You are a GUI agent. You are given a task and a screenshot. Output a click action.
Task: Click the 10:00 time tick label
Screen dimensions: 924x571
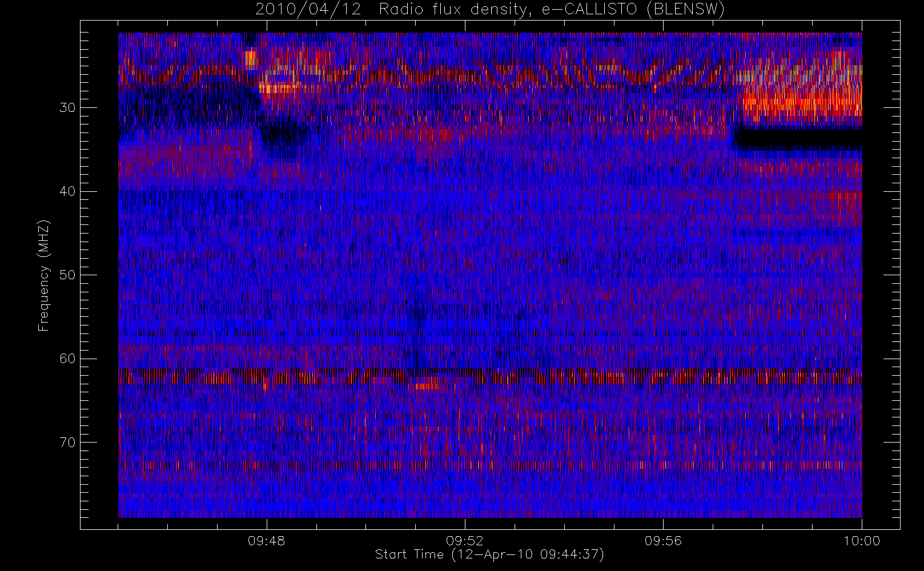[862, 541]
